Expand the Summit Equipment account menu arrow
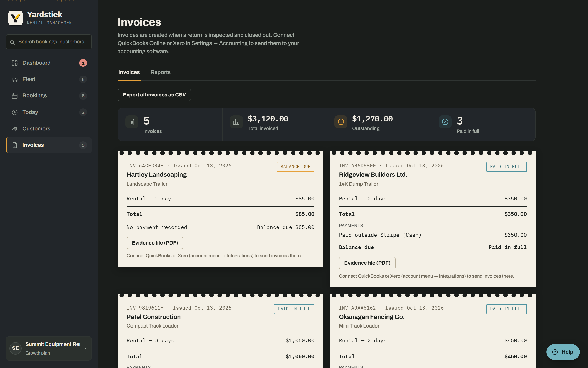 pos(86,349)
